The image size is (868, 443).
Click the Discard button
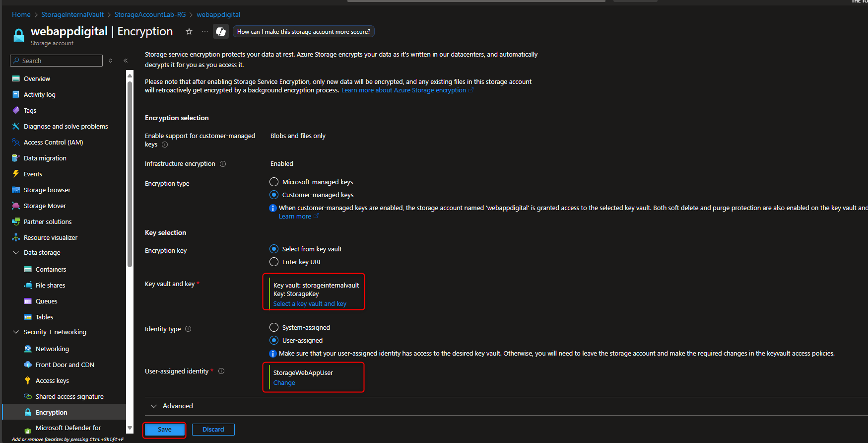213,430
